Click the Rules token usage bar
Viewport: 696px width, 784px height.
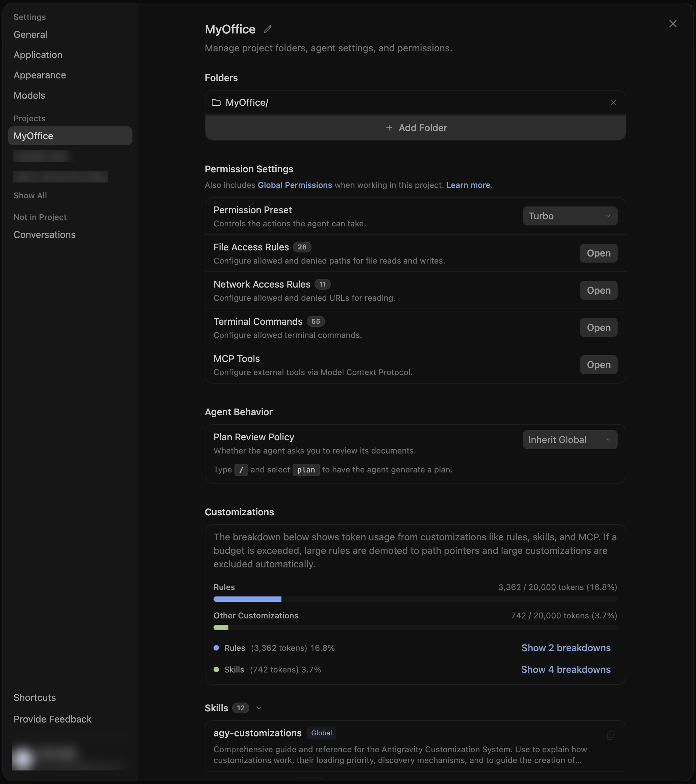415,599
